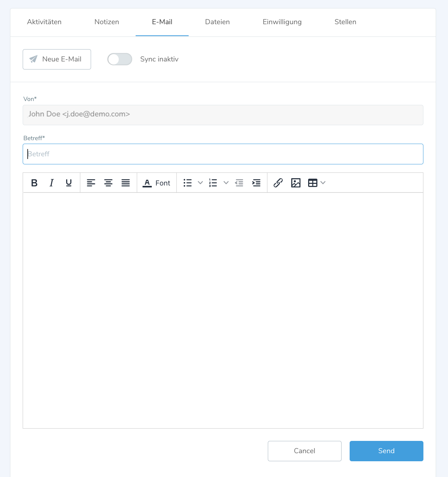Screen dimensions: 448x477
Task: Expand the bullet list style dropdown
Action: tap(200, 183)
